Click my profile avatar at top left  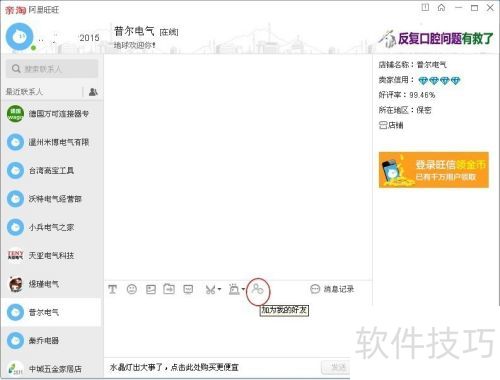click(19, 37)
